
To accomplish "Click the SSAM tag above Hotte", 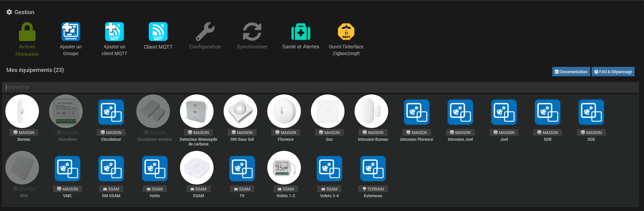I will (155, 189).
